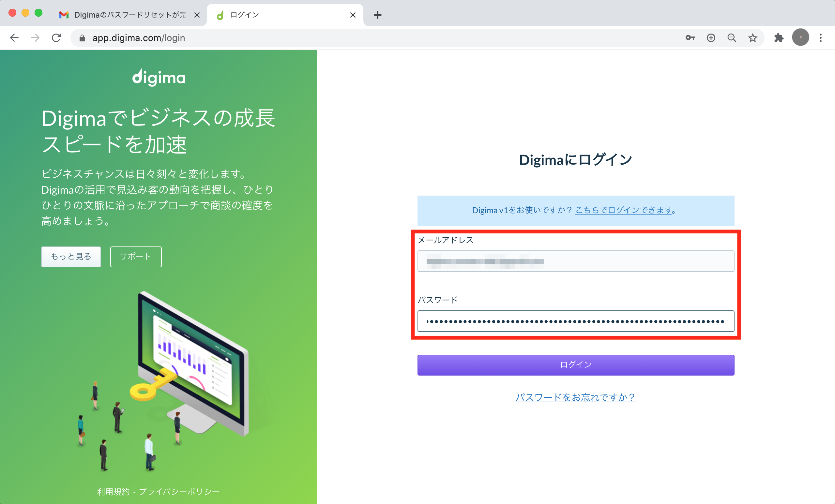This screenshot has height=504, width=835.
Task: Click the Digimaにログイン heading text
Action: [576, 159]
